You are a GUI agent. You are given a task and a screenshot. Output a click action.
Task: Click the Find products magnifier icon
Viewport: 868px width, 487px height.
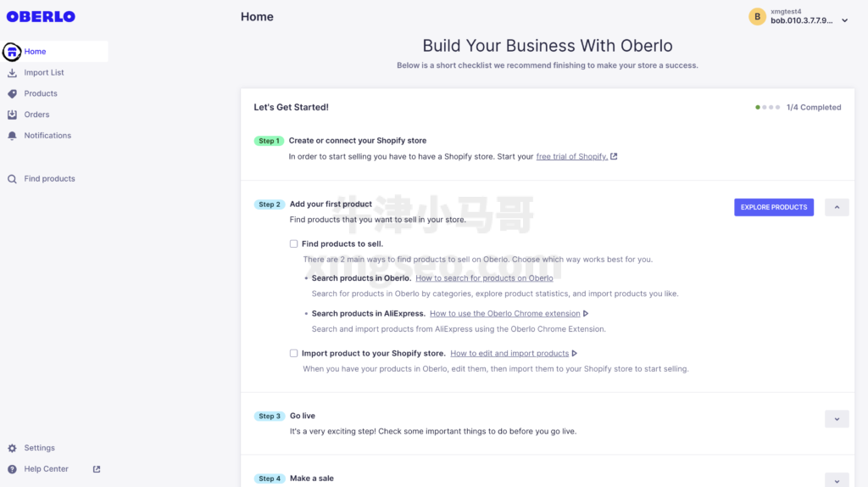[x=12, y=179]
